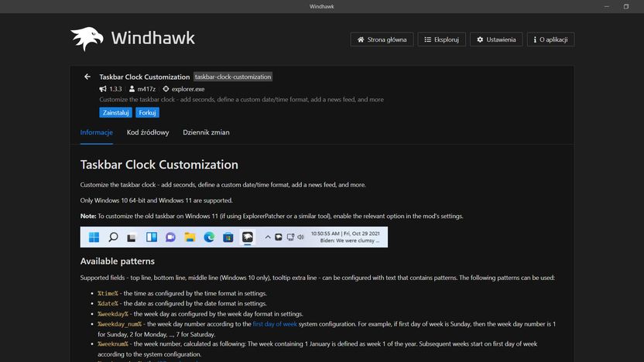
Task: Click the version 1.3.3 megaphone icon
Action: point(103,89)
